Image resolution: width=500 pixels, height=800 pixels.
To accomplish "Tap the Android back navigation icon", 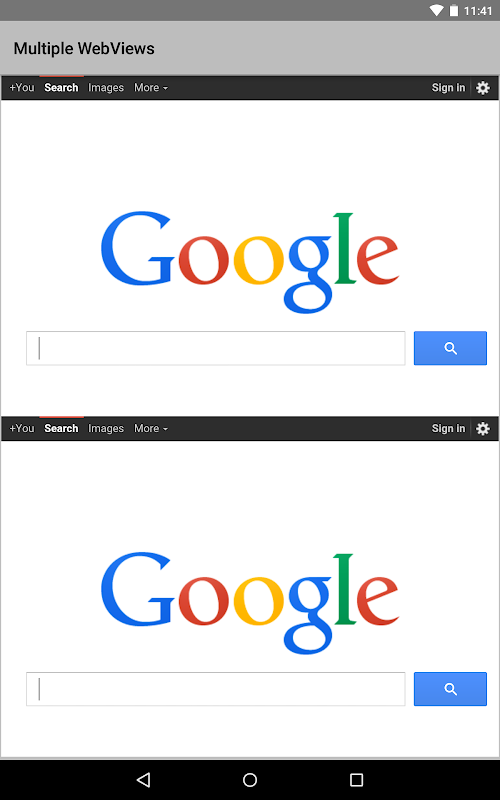I will click(x=143, y=779).
